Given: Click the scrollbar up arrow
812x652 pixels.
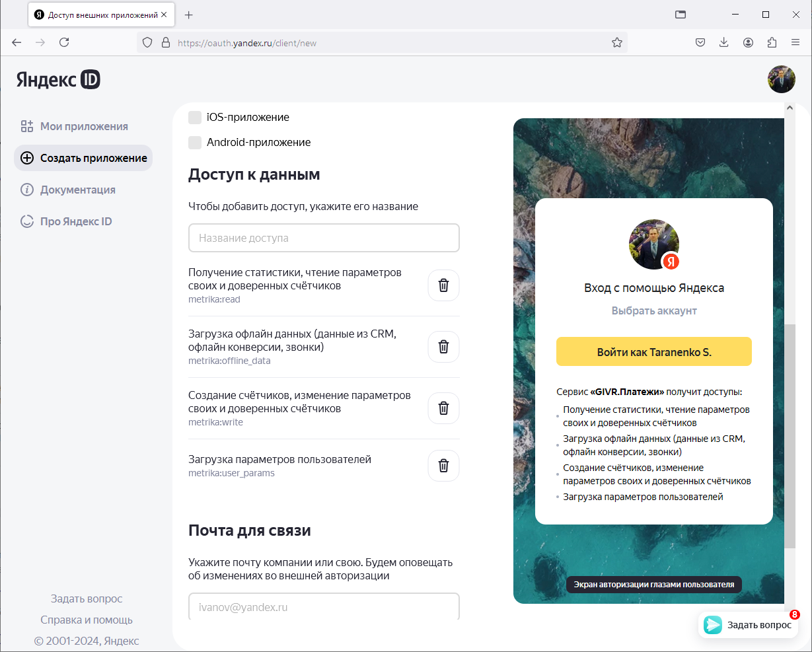Looking at the screenshot, I should click(x=790, y=108).
